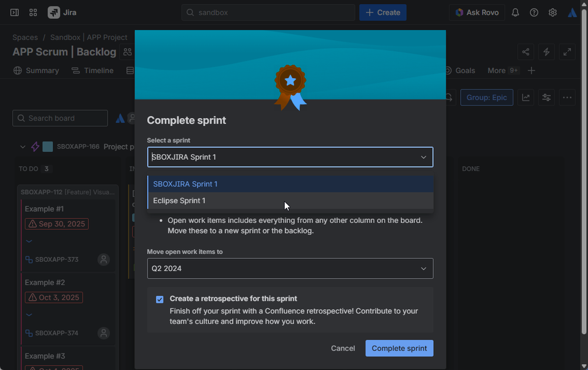Collapse the SBOXAPP-166 epic group chevron
The width and height of the screenshot is (588, 370).
click(x=23, y=146)
